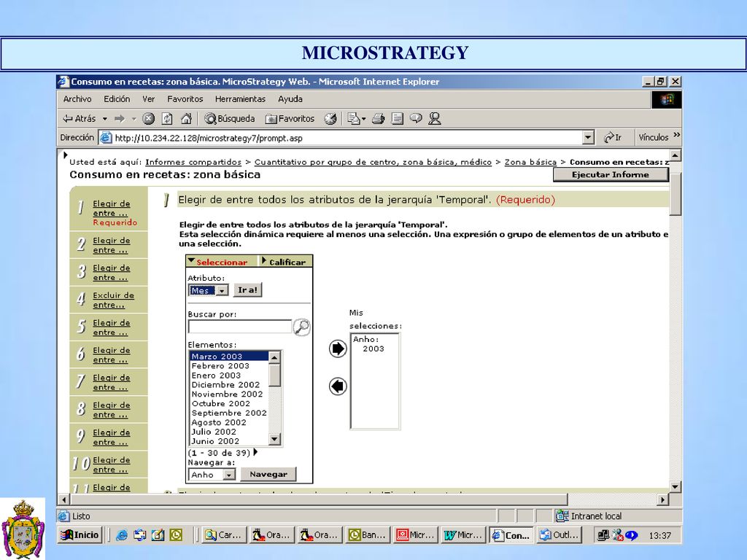Click the magnifier icon next to Buscar por
Viewport: 747px width, 560px height.
301,327
